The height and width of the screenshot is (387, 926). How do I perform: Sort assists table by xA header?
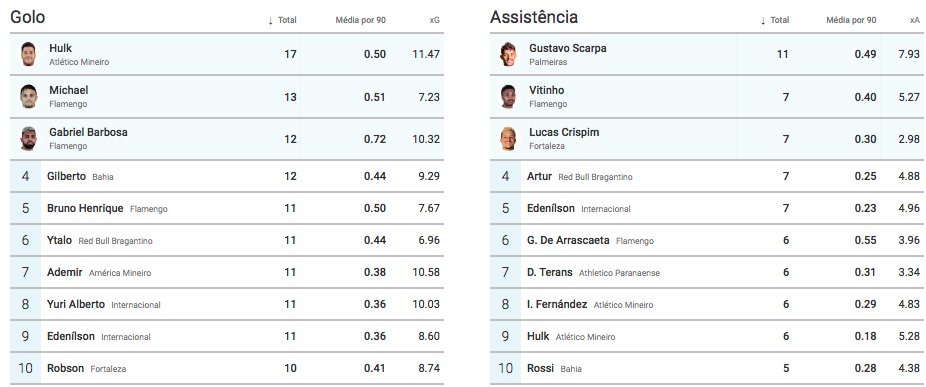[915, 20]
